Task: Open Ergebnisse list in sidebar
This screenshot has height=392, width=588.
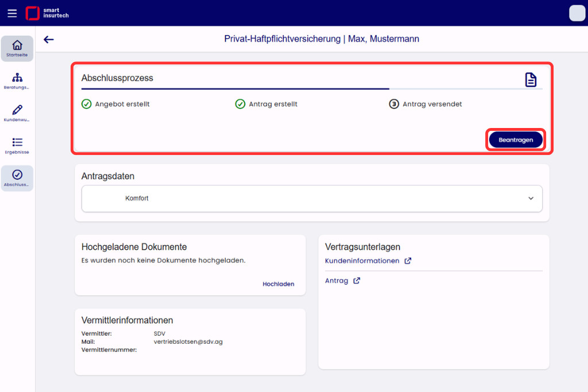Action: (x=17, y=146)
